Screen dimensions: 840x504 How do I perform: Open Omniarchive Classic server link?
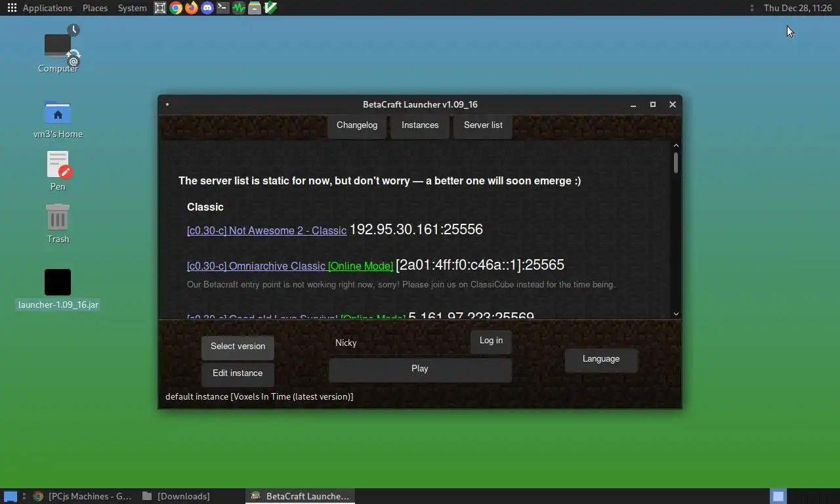[x=256, y=266]
